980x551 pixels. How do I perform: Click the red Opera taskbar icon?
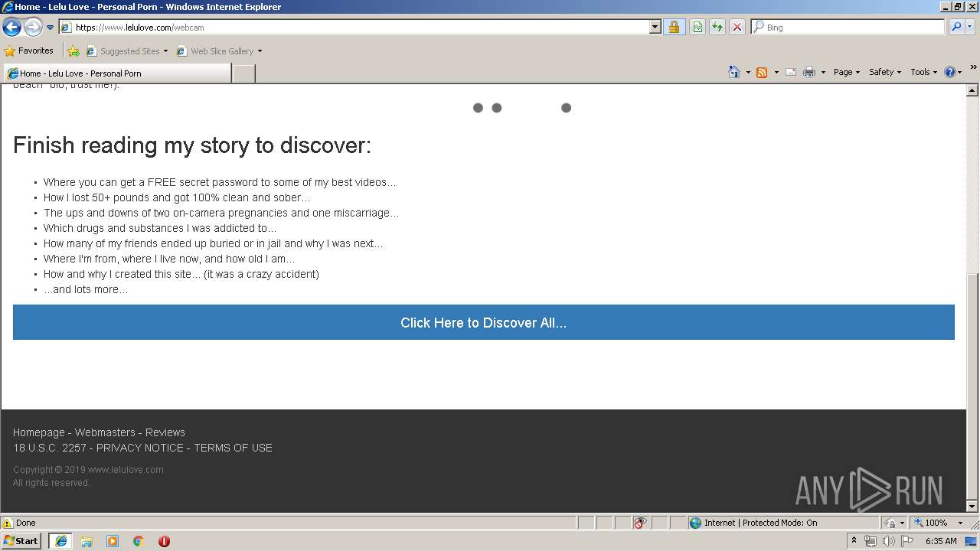[164, 541]
